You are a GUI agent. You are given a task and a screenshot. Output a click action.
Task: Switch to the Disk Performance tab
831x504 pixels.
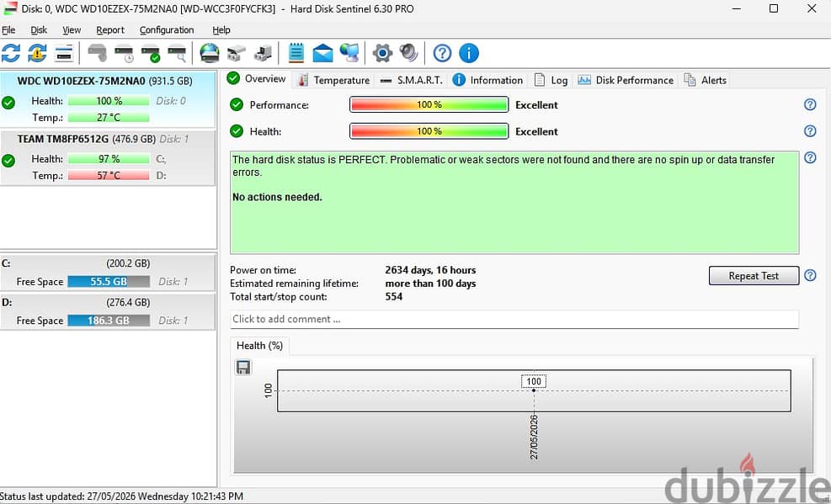626,80
